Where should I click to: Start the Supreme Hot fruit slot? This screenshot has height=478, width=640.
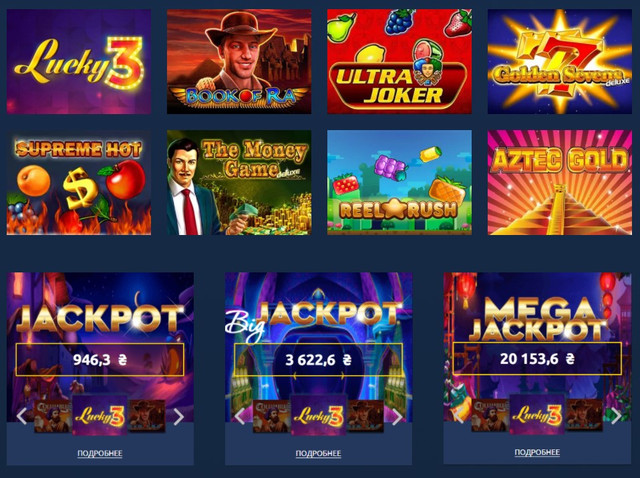79,182
